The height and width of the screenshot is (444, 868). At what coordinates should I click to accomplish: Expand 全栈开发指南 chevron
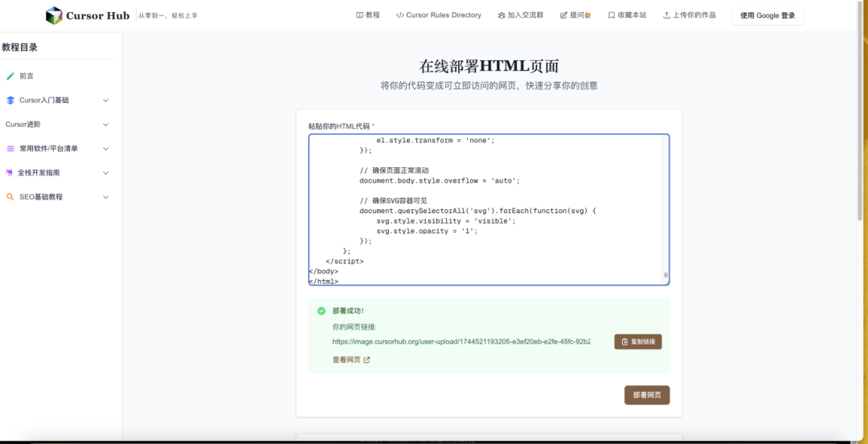point(106,173)
